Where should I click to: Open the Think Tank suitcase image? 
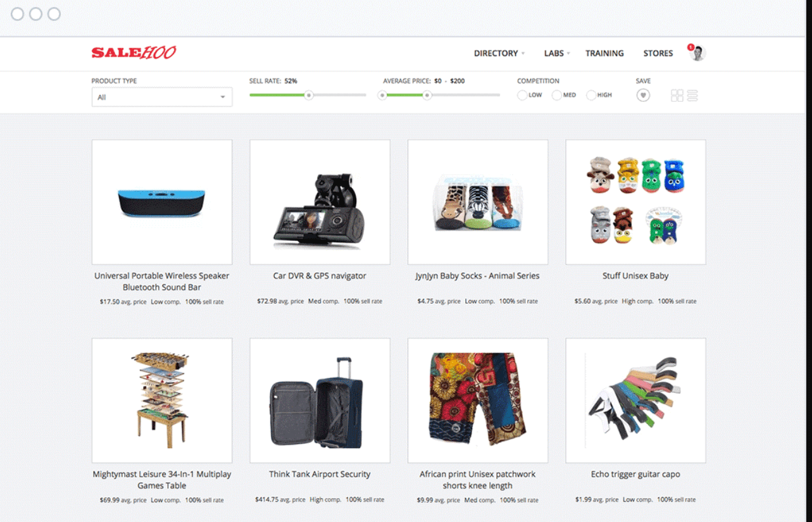(320, 401)
